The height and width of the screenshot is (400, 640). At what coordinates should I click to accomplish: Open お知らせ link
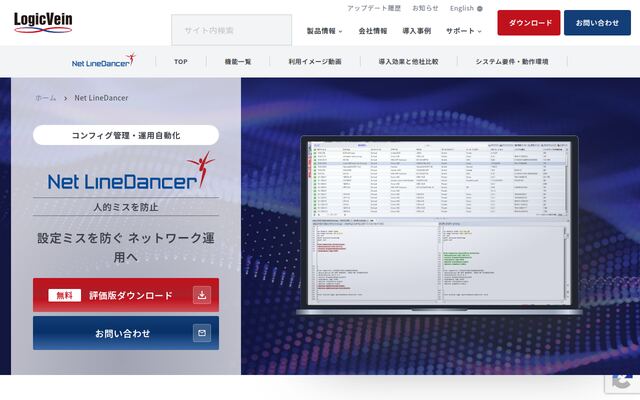425,8
